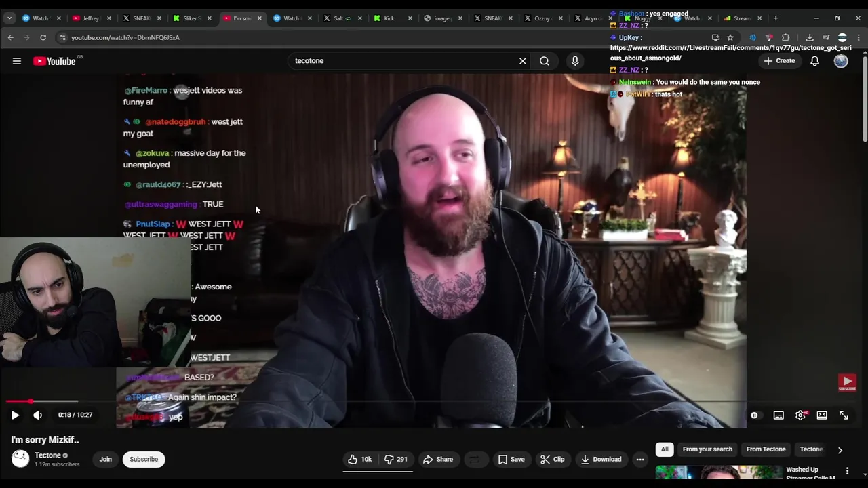Viewport: 868px width, 488px height.
Task: Bookmark this page with star icon
Action: pyautogui.click(x=730, y=37)
